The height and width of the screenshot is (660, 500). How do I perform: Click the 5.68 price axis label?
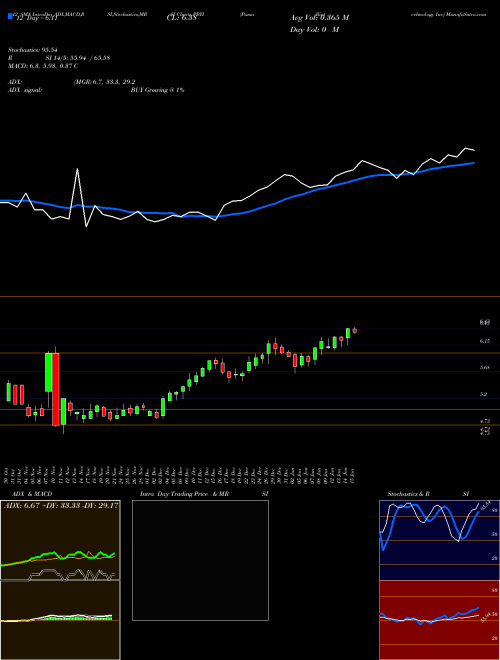(484, 367)
